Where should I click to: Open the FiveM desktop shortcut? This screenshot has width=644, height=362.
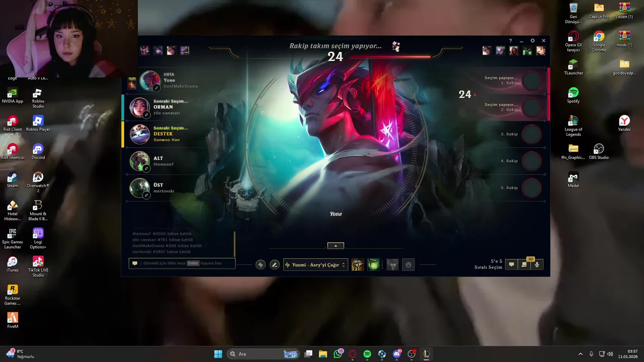coord(13,321)
